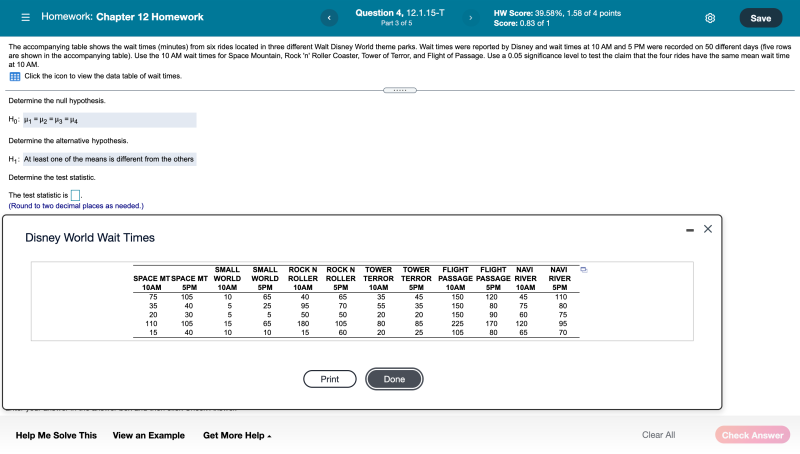This screenshot has width=800, height=454.
Task: Click Clear All
Action: point(658,435)
